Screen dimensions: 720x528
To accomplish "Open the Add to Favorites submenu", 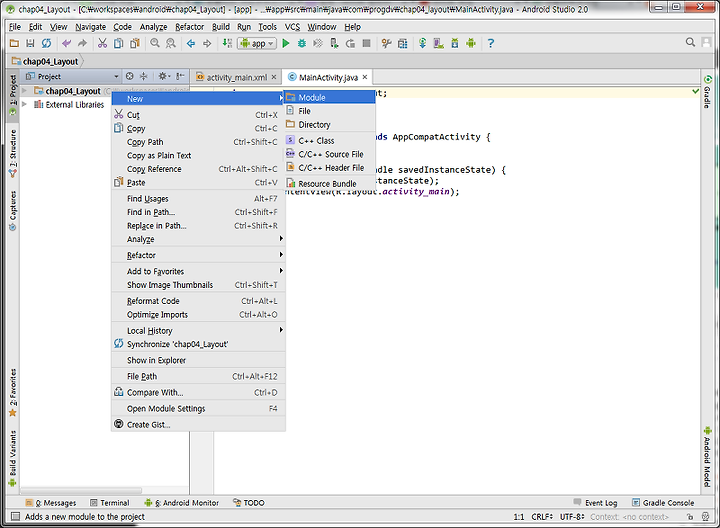I will pyautogui.click(x=198, y=271).
